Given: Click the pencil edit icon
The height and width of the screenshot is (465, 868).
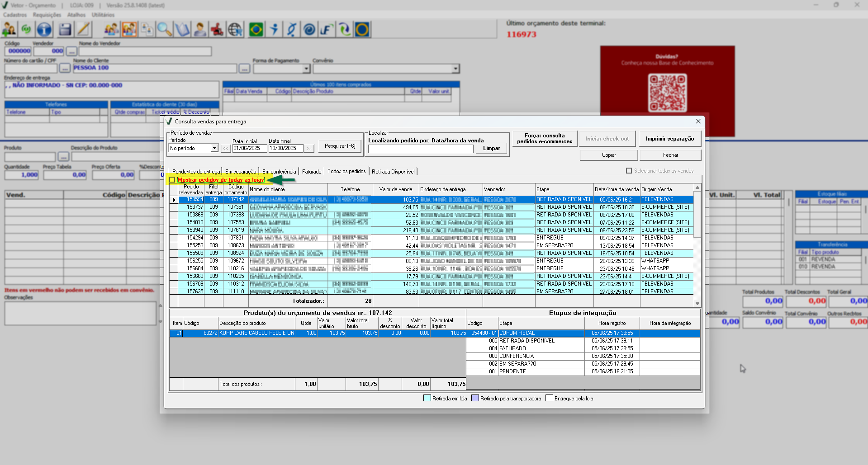Looking at the screenshot, I should (x=83, y=30).
